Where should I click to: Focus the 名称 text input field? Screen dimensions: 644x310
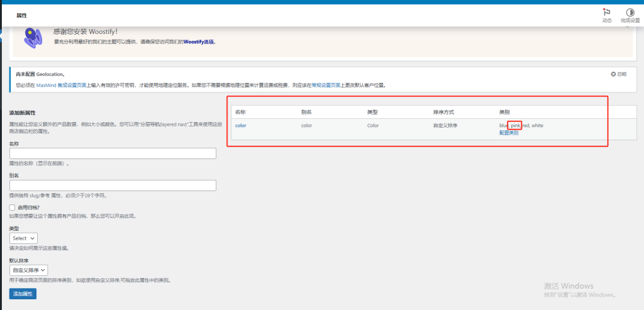(113, 153)
